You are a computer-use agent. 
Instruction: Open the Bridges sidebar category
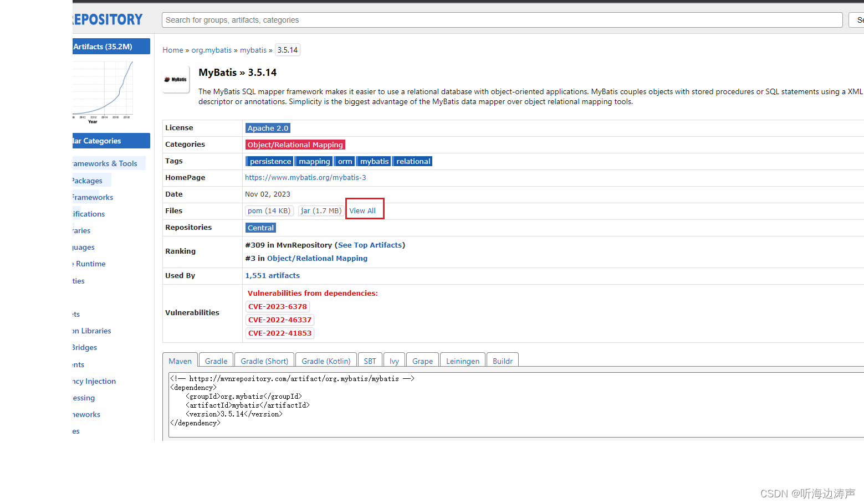(85, 347)
